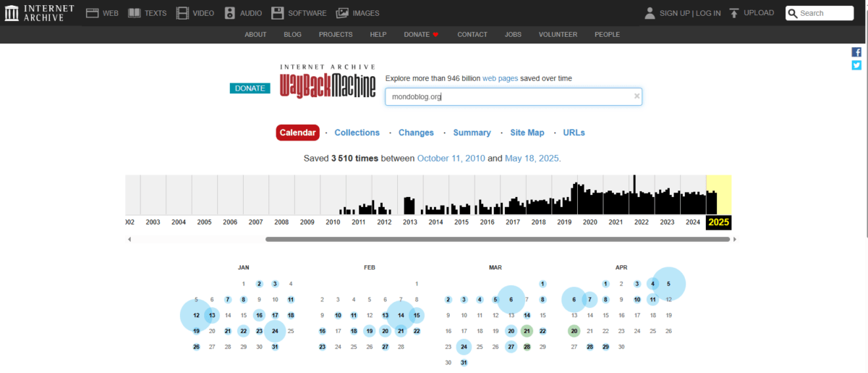Viewport: 868px width, 373px height.
Task: Open the Software section icon
Action: pyautogui.click(x=278, y=13)
